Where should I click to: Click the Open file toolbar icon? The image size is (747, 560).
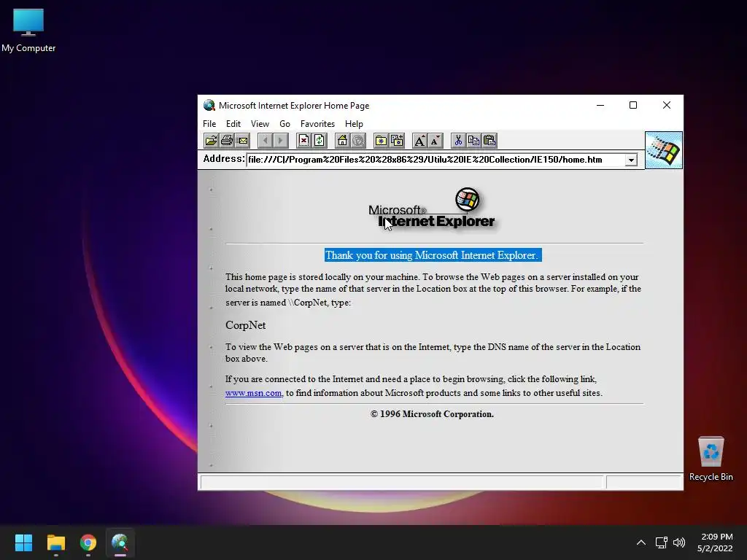(211, 141)
